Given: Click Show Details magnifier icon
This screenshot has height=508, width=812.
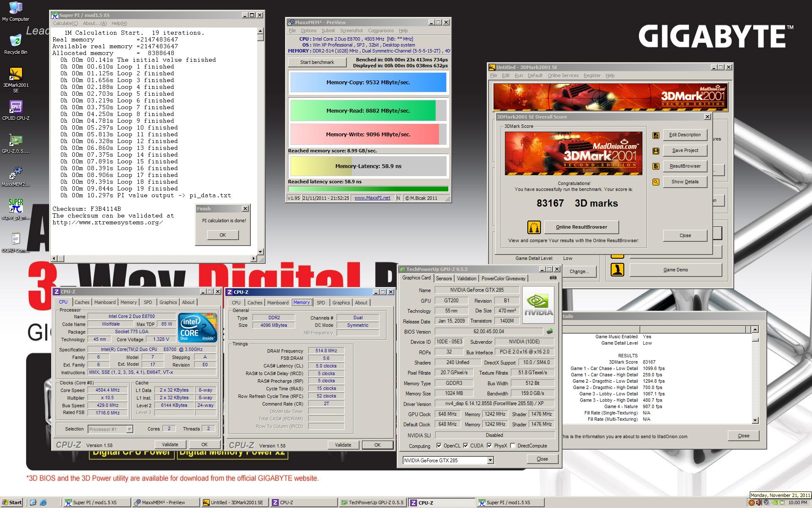Looking at the screenshot, I should [x=656, y=182].
